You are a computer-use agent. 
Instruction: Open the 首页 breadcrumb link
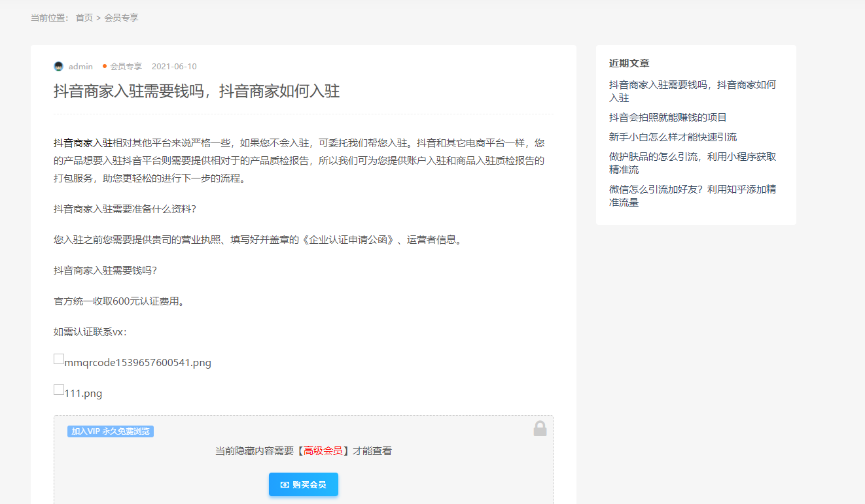coord(84,18)
